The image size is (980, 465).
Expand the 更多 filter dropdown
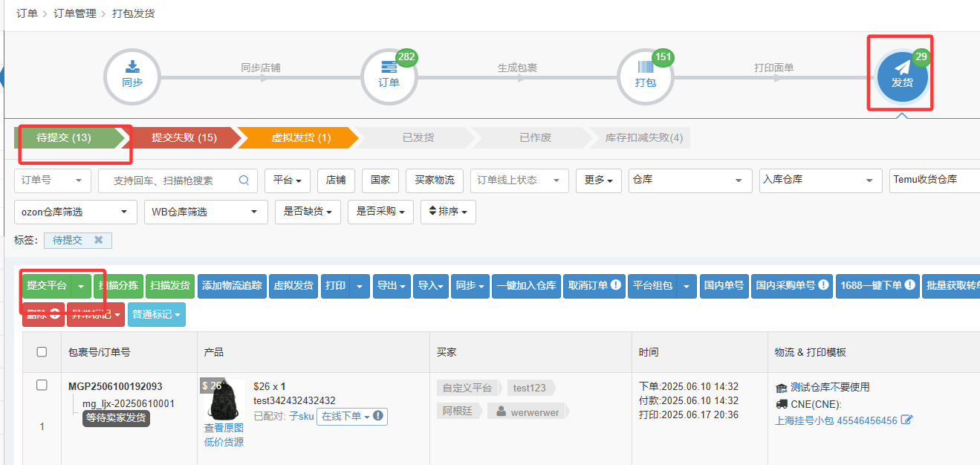click(x=598, y=181)
